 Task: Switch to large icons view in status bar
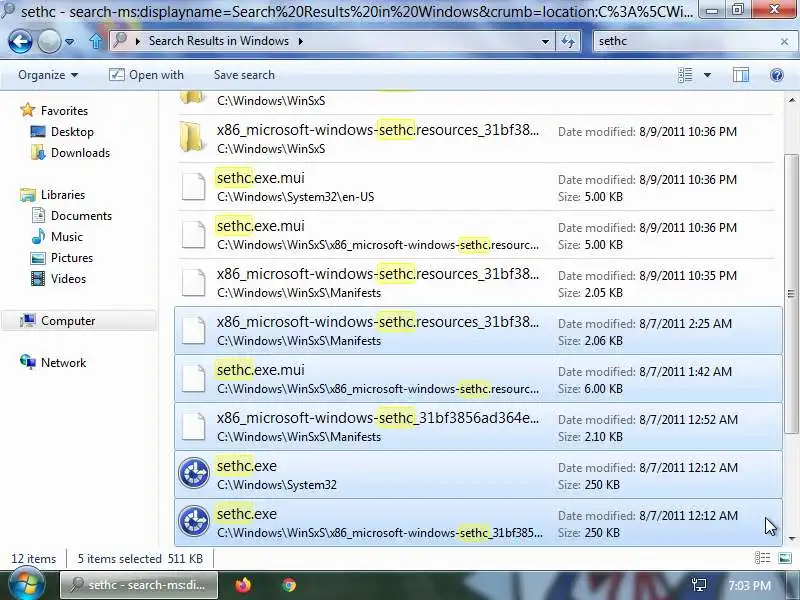[785, 558]
